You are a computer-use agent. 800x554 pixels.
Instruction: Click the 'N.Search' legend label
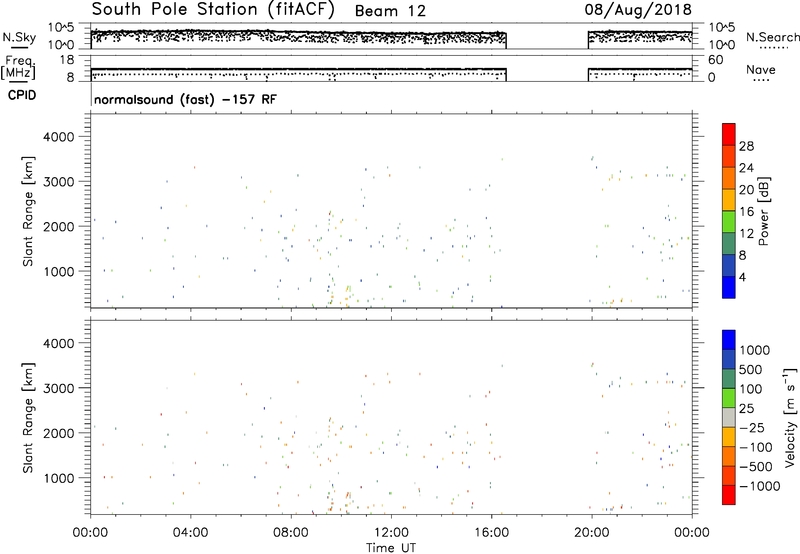[772, 37]
